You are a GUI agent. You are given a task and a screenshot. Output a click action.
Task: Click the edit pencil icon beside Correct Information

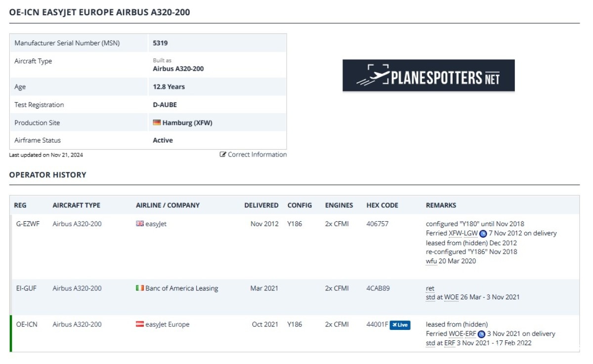pyautogui.click(x=223, y=155)
